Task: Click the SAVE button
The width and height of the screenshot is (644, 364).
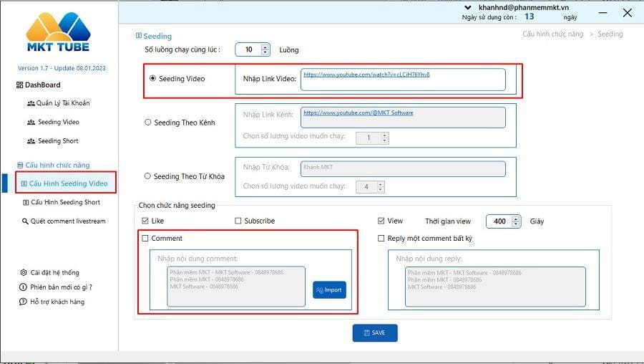Action: click(x=375, y=332)
